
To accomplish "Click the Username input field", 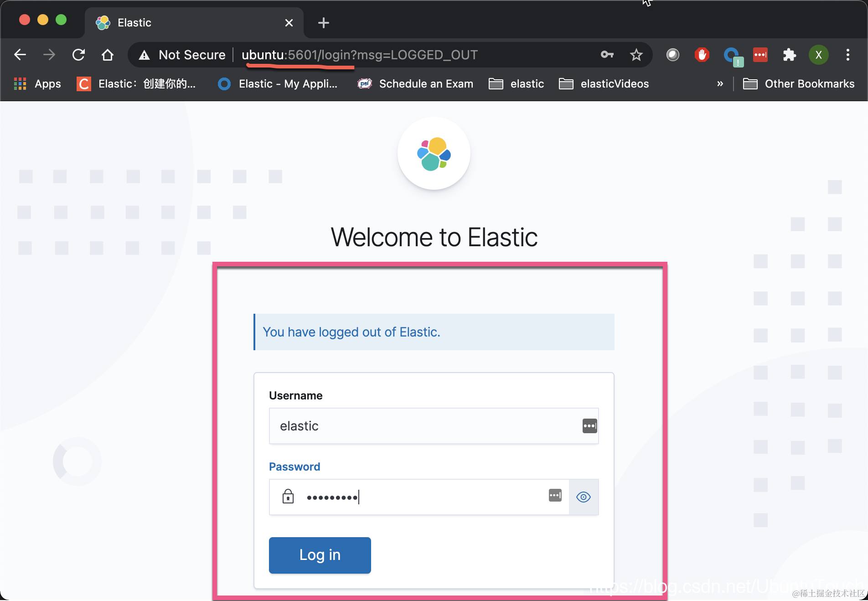I will pyautogui.click(x=434, y=426).
